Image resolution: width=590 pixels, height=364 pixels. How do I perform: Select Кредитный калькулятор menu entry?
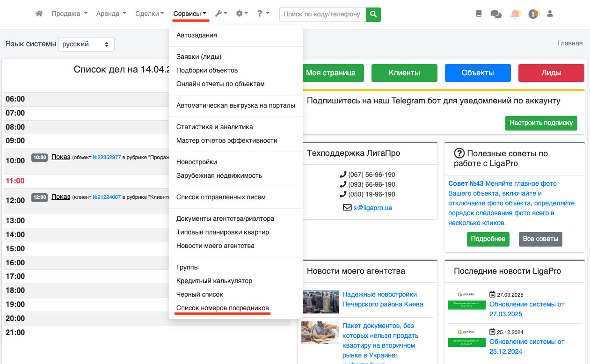pos(214,281)
